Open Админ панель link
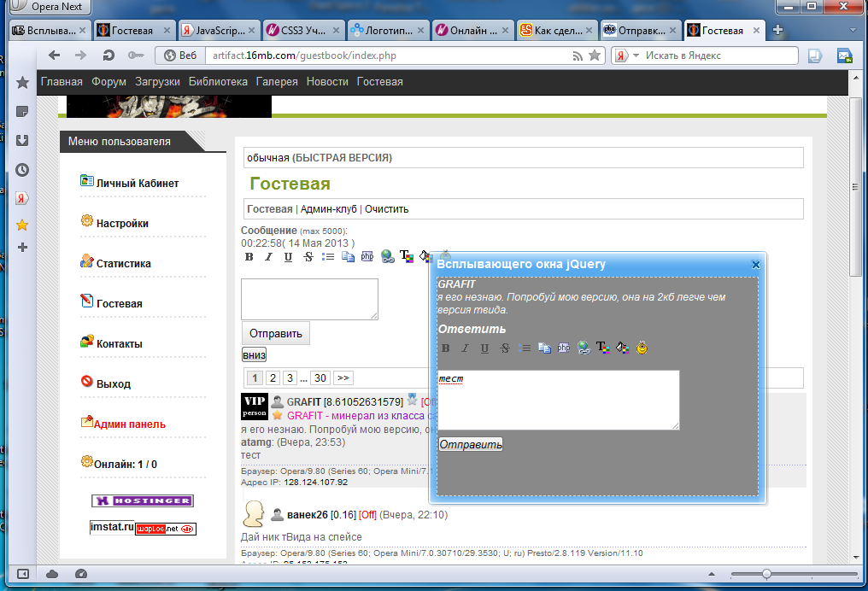 tap(130, 424)
